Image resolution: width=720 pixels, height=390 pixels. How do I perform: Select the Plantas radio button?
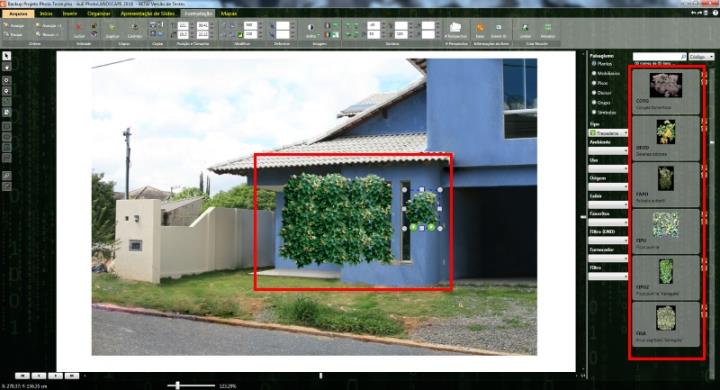click(594, 64)
